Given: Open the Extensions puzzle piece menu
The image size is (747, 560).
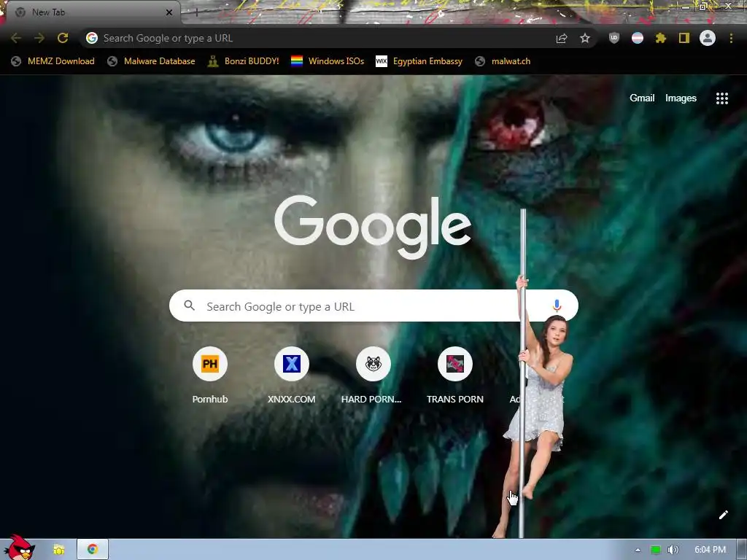Looking at the screenshot, I should (661, 38).
